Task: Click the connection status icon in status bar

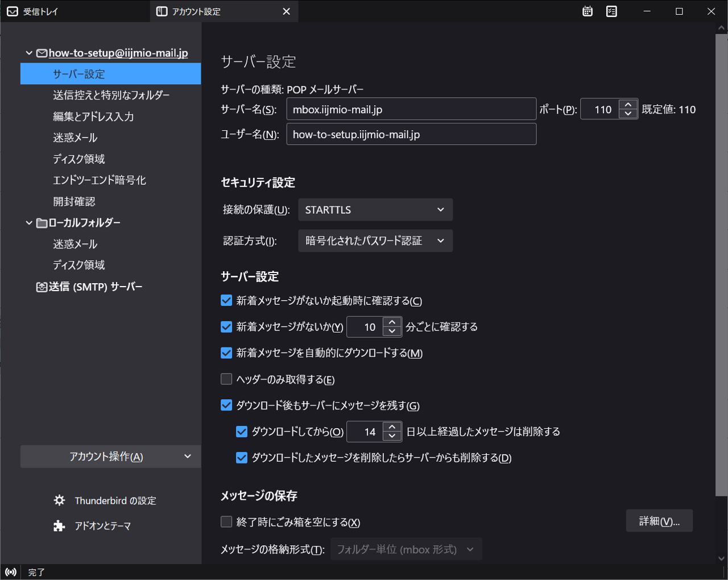Action: [x=11, y=572]
